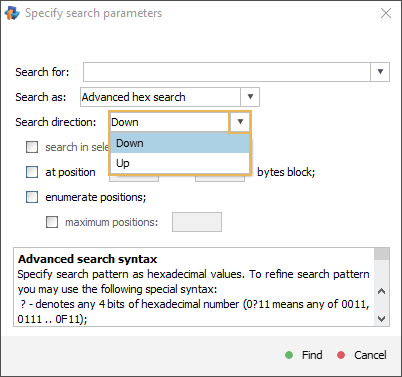Screen dimensions: 402x377
Task: Click the Search direction field showing Down
Action: pyautogui.click(x=169, y=122)
